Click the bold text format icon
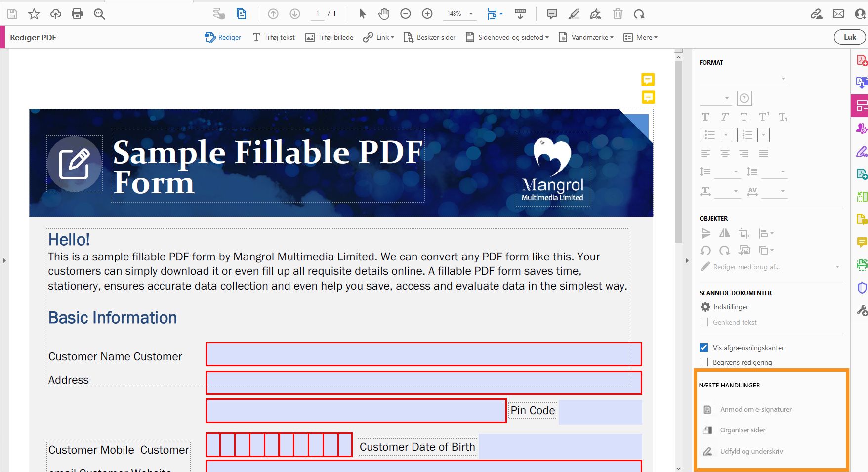Image resolution: width=868 pixels, height=472 pixels. coord(705,117)
